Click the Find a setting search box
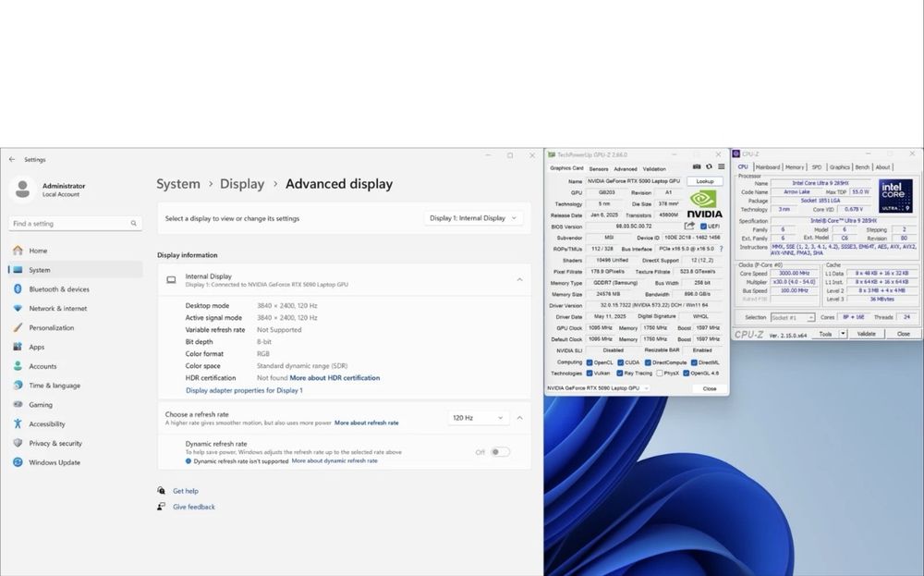This screenshot has width=924, height=576. 76,224
